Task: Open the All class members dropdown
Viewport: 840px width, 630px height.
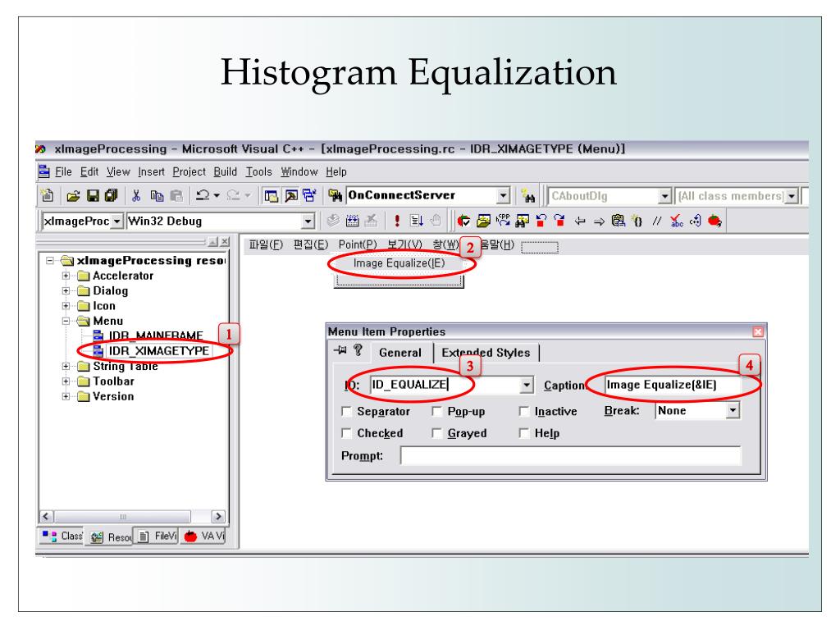Action: (x=792, y=197)
